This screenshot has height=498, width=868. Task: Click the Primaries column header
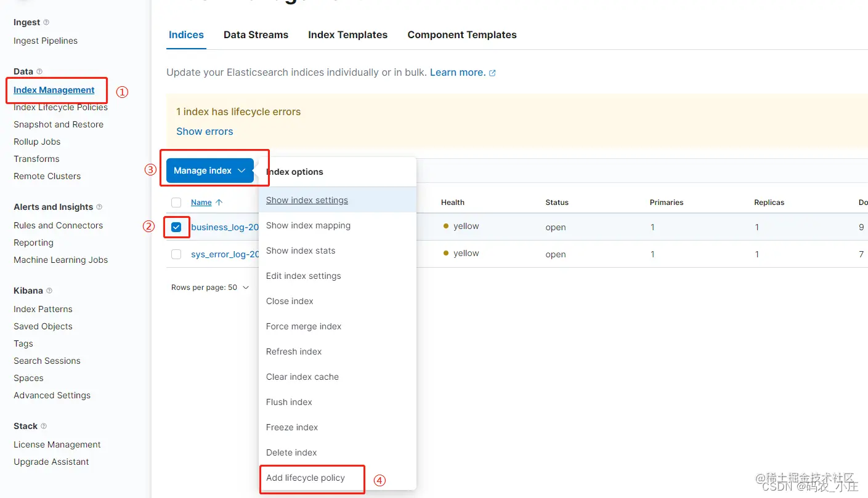[667, 202]
